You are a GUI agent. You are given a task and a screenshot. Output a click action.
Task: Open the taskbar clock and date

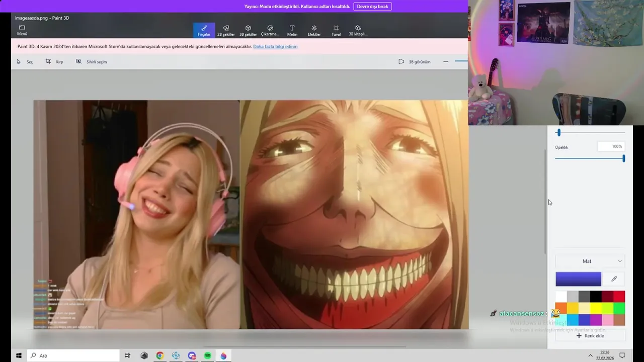[x=605, y=355]
